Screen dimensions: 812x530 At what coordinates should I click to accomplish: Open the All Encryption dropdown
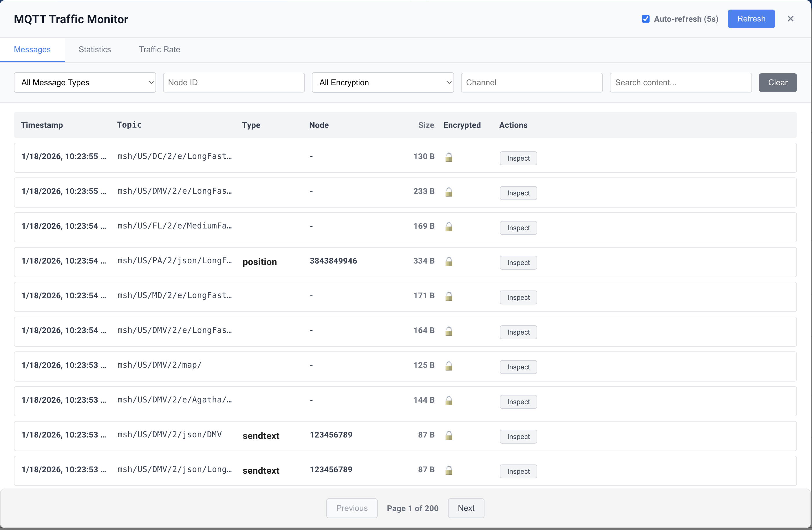click(x=383, y=82)
